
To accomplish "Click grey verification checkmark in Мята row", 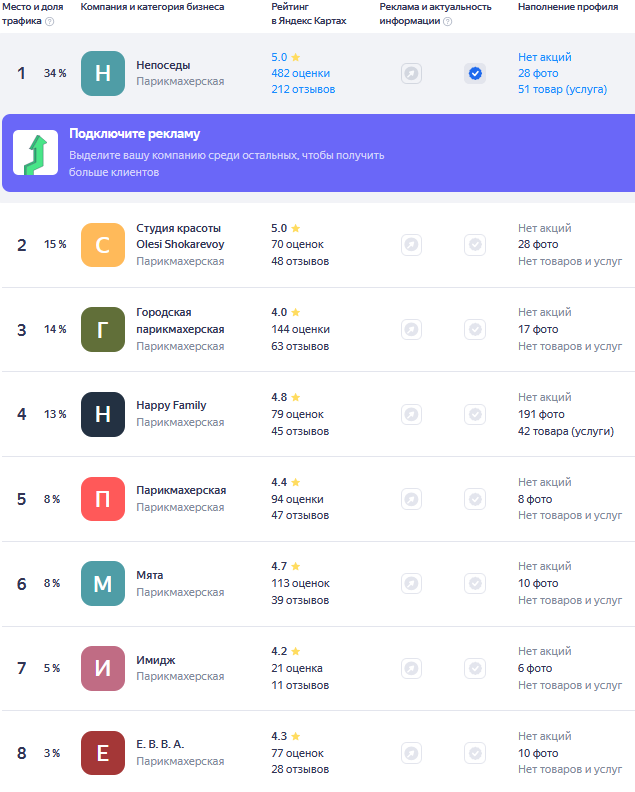I will 475,583.
